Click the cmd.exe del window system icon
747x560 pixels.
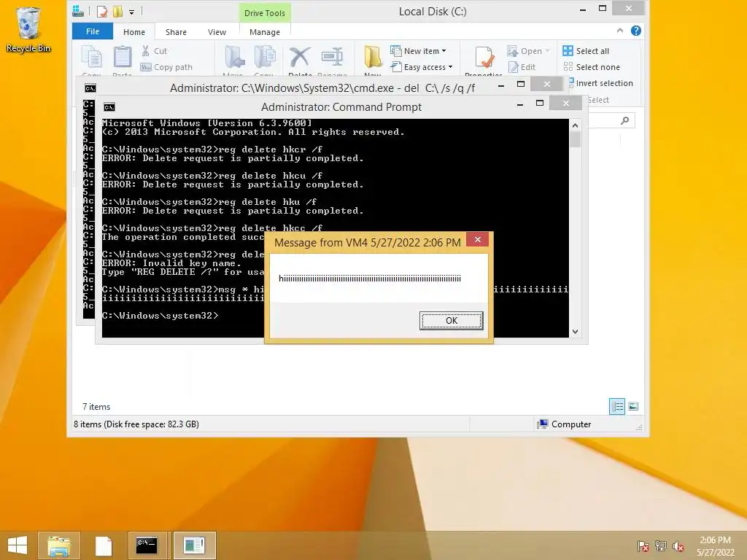click(90, 88)
